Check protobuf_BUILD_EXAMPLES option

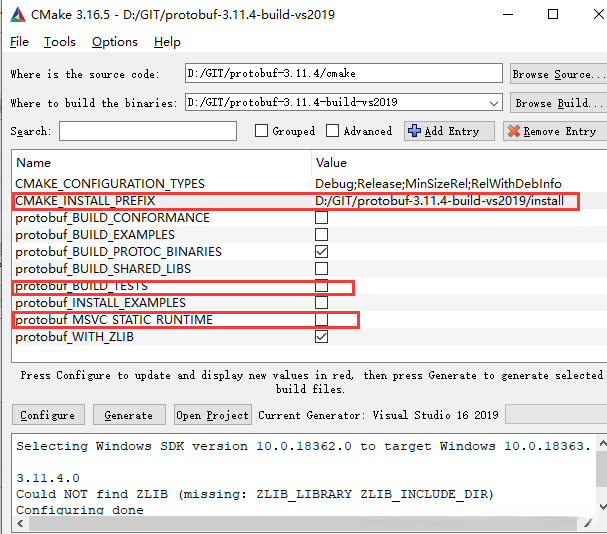(321, 235)
